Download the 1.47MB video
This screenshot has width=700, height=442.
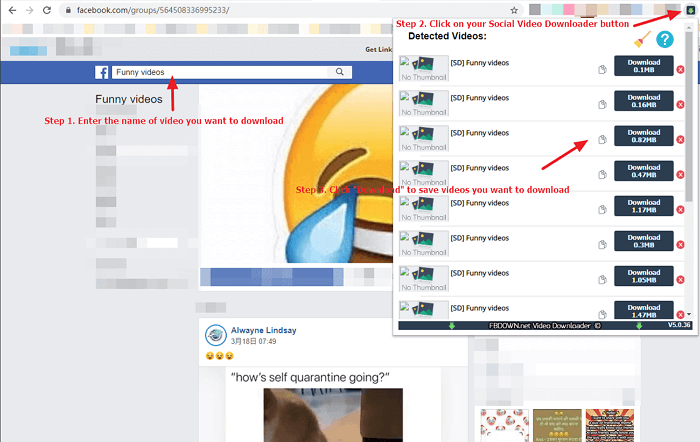pyautogui.click(x=643, y=310)
